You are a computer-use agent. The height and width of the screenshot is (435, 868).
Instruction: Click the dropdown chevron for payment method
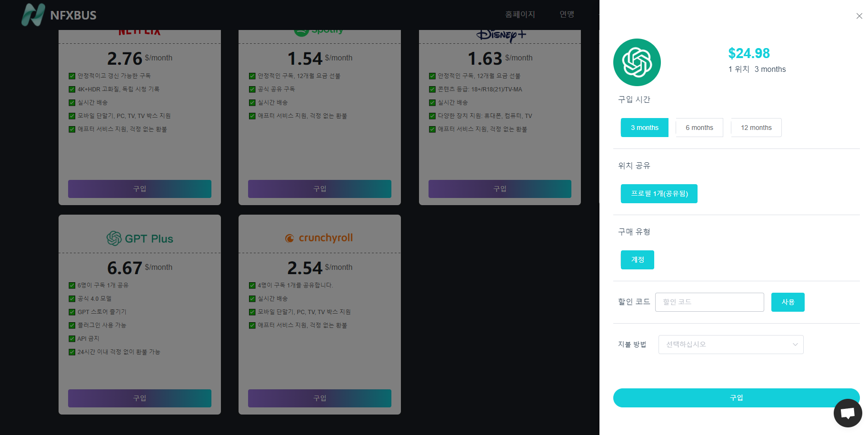(x=795, y=345)
